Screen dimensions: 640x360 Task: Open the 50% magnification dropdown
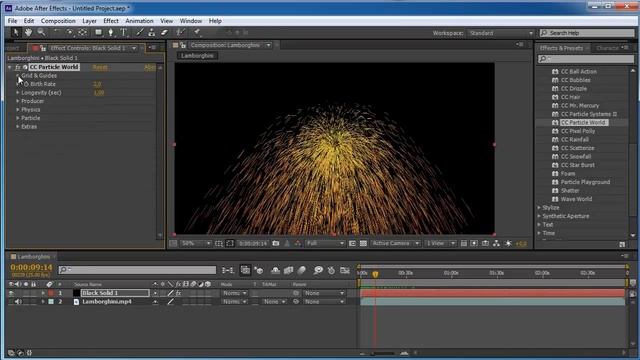tap(195, 243)
